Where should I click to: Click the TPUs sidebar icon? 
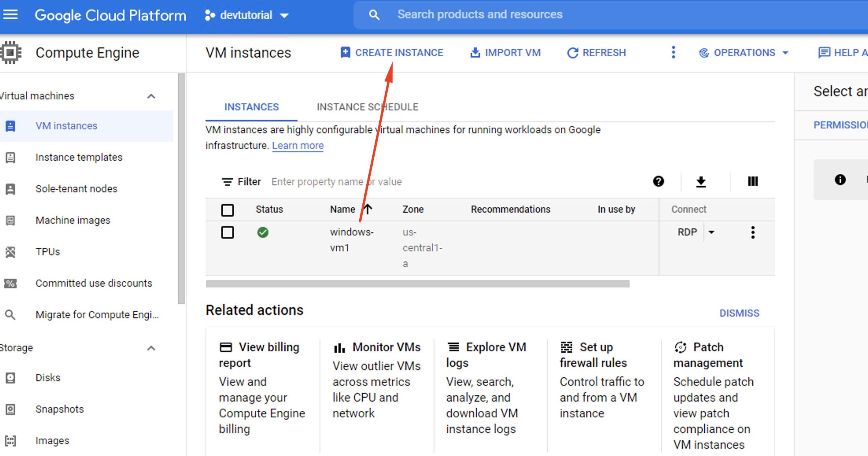[11, 252]
